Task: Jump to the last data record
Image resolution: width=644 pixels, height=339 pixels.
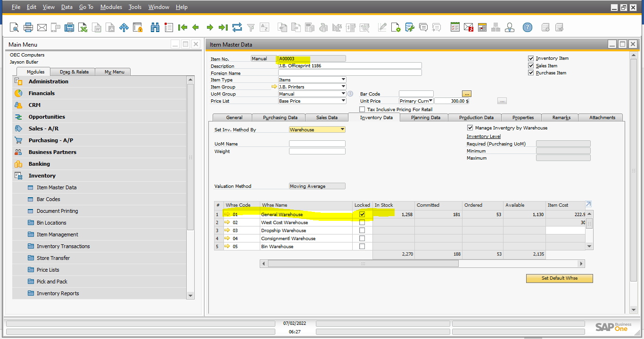Action: click(x=223, y=27)
